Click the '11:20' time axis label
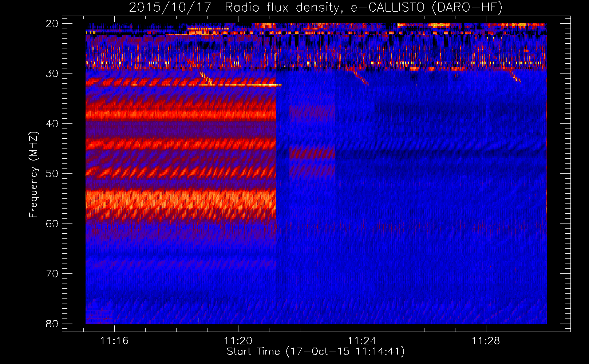 (238, 341)
